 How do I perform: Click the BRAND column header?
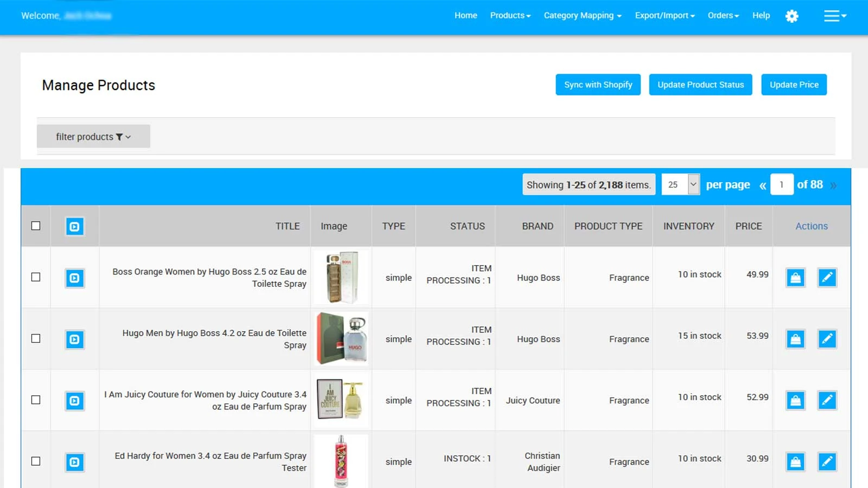[x=538, y=226]
